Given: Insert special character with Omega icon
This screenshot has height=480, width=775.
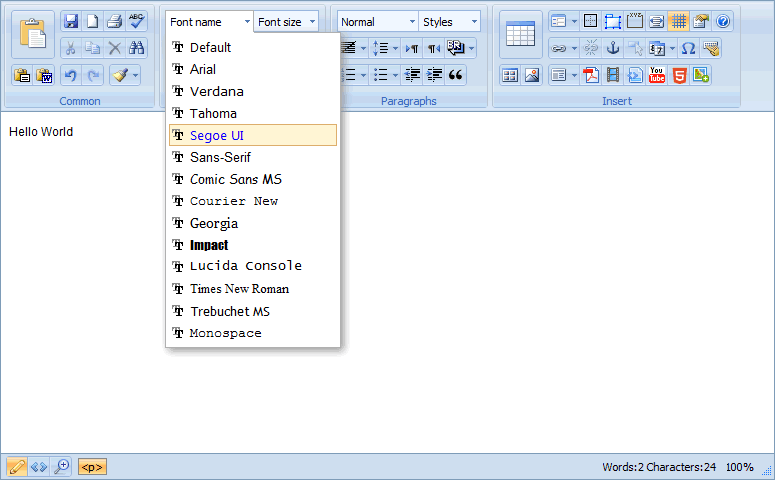Looking at the screenshot, I should click(688, 48).
